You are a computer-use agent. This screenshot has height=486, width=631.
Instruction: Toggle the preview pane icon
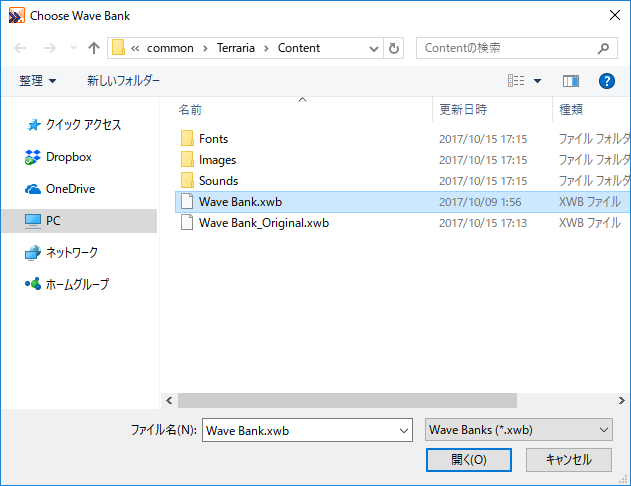[571, 81]
